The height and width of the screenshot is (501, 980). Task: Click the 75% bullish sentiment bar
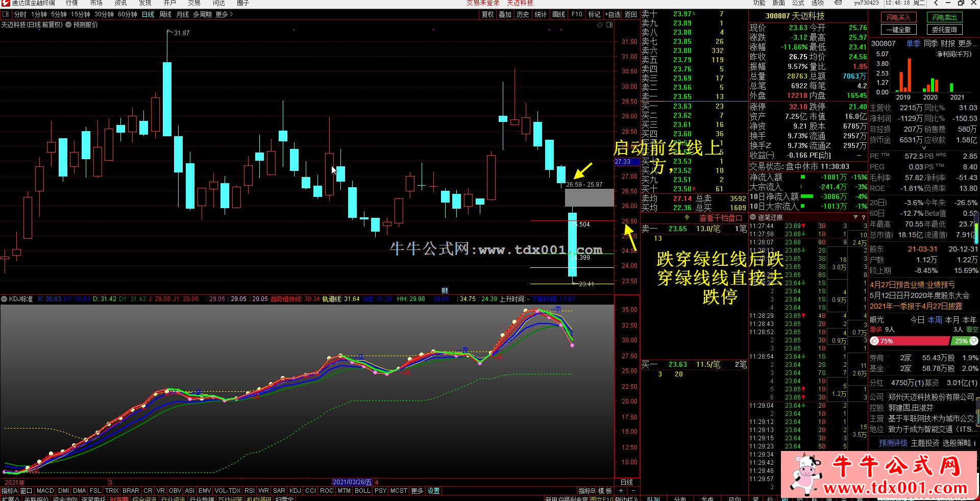tap(910, 341)
